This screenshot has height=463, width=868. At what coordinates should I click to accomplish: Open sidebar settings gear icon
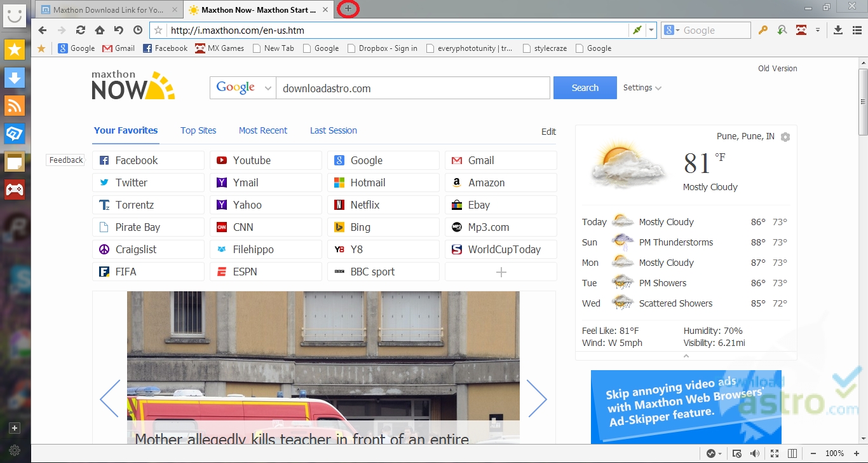point(15,450)
